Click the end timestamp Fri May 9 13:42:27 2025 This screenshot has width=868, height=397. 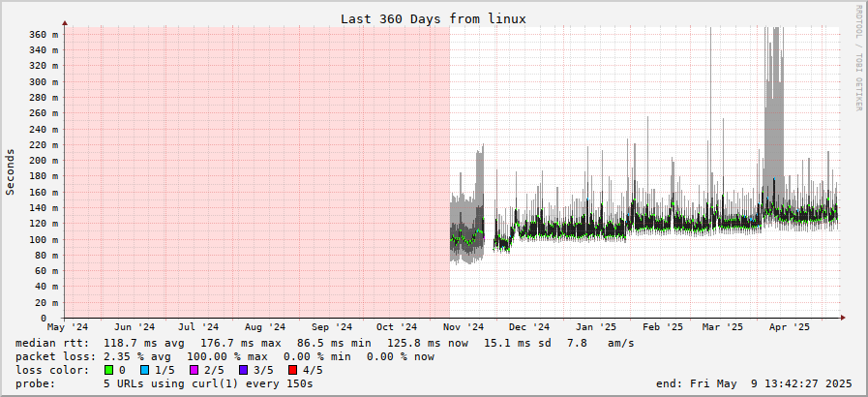(771, 383)
